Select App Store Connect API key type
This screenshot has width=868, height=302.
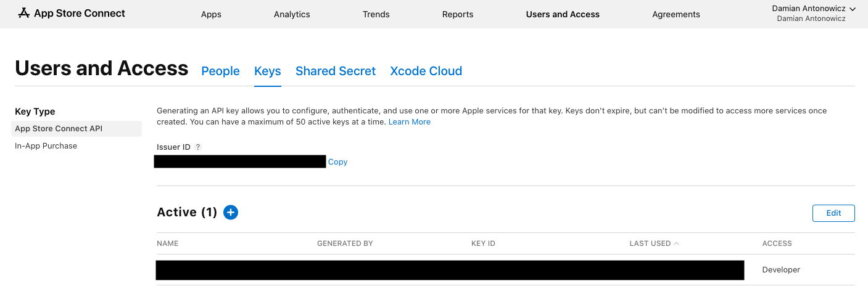59,129
